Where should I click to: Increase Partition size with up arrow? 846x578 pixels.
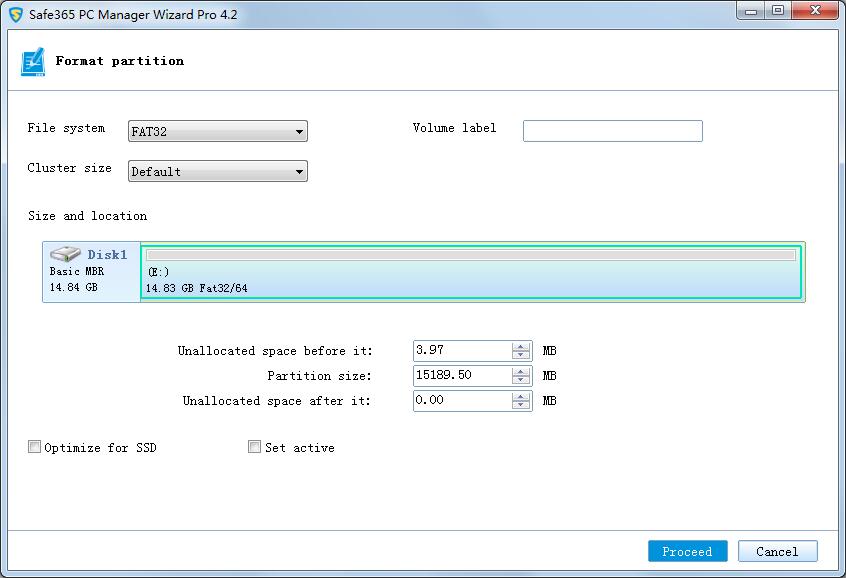point(521,371)
